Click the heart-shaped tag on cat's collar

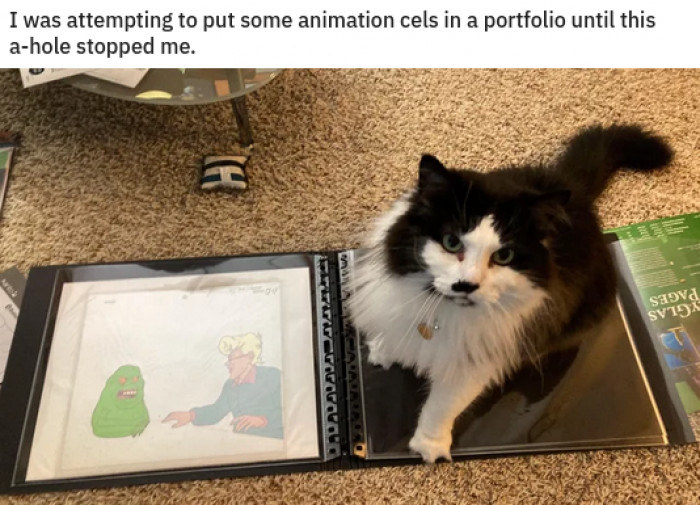click(x=425, y=331)
